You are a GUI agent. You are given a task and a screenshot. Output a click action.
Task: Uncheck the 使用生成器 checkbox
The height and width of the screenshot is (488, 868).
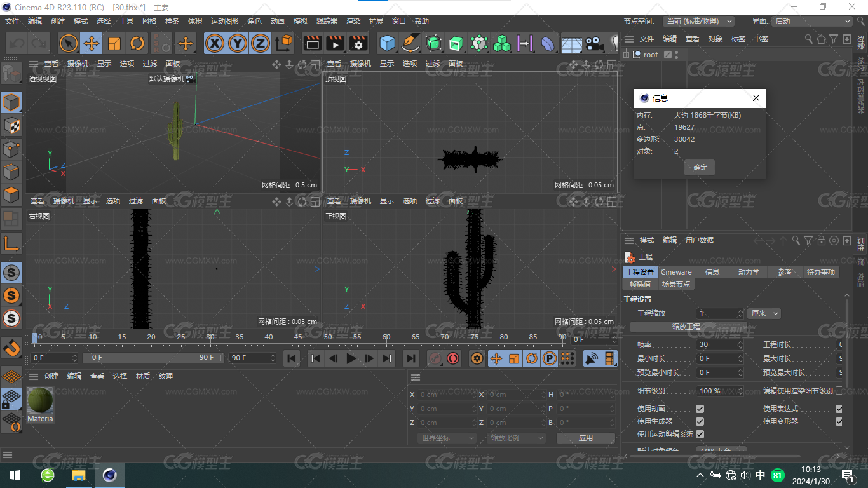(700, 421)
